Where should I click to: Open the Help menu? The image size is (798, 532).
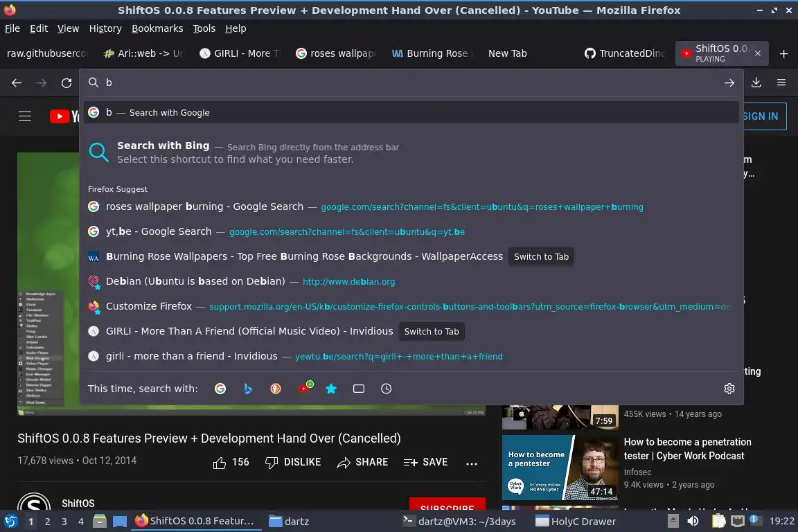click(x=236, y=28)
